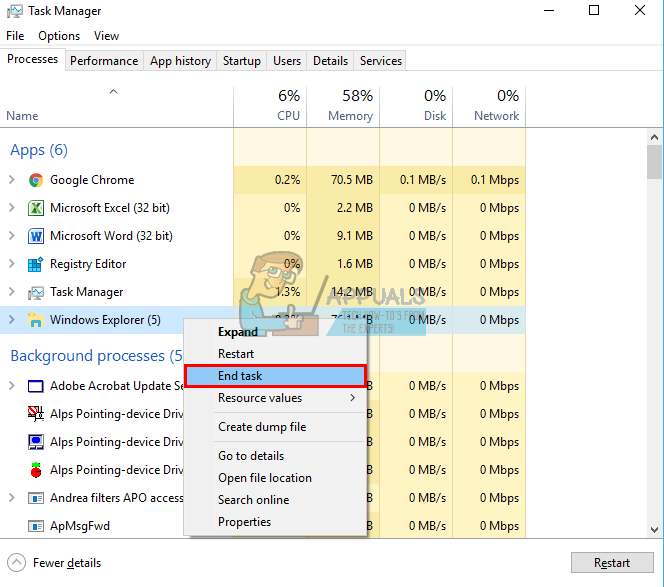This screenshot has width=664, height=587.
Task: Click the Fewer details link
Action: (x=67, y=563)
